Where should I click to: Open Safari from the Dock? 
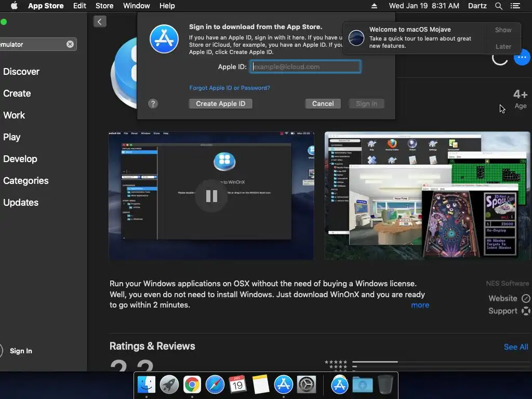click(215, 385)
